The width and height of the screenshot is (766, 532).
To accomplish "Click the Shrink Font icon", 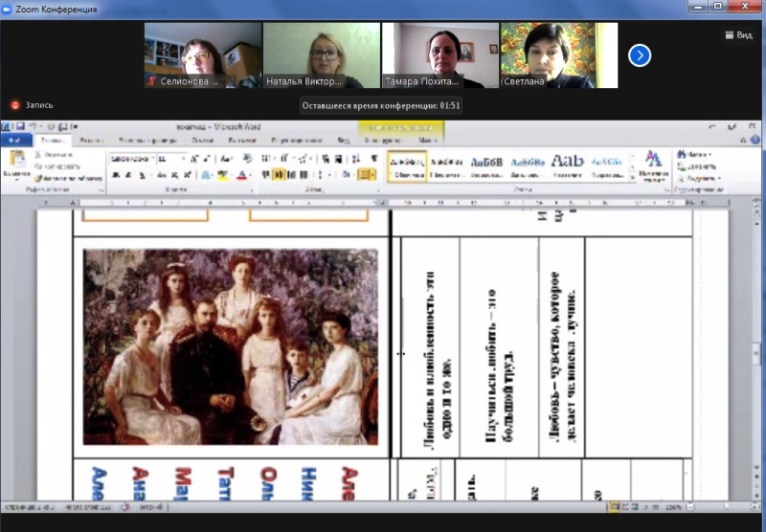I will coord(207,159).
